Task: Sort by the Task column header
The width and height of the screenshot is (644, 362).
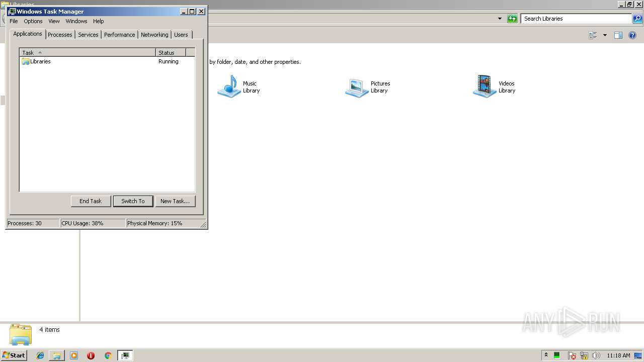Action: click(x=88, y=52)
